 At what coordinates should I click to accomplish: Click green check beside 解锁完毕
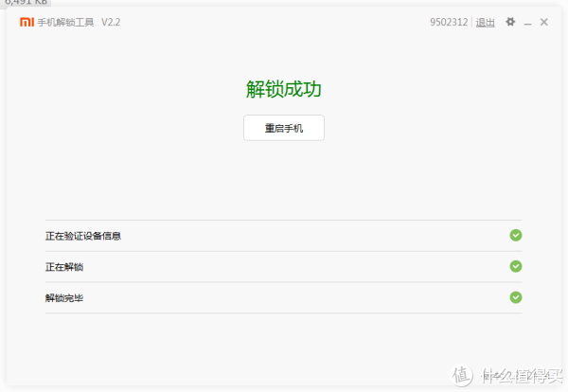pos(516,298)
